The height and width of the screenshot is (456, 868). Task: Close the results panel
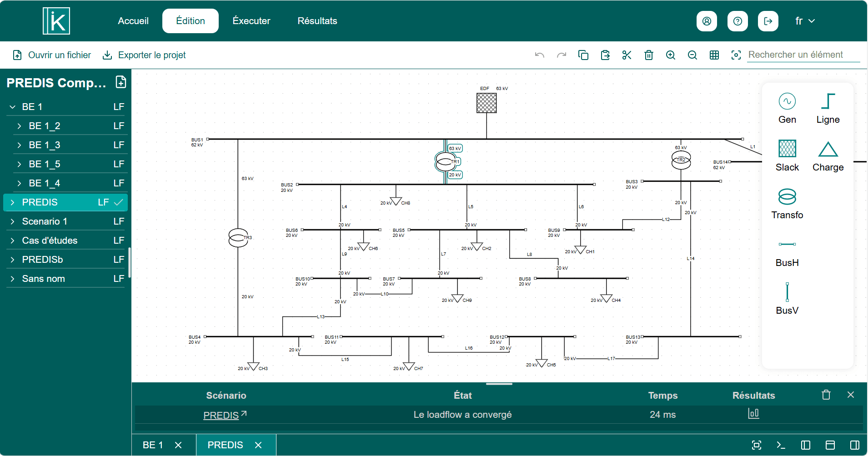pos(851,395)
